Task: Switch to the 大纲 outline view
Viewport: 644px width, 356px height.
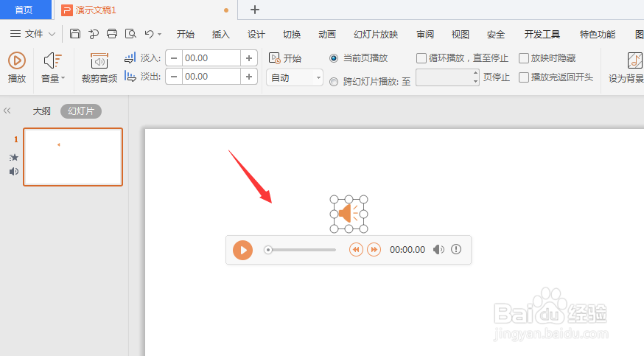Action: [x=41, y=111]
